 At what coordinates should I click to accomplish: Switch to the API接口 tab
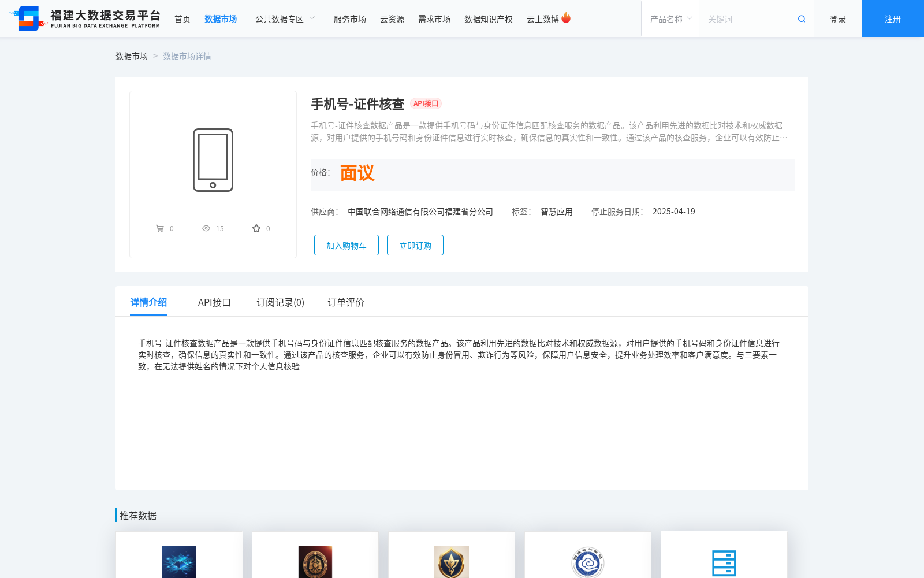click(214, 302)
